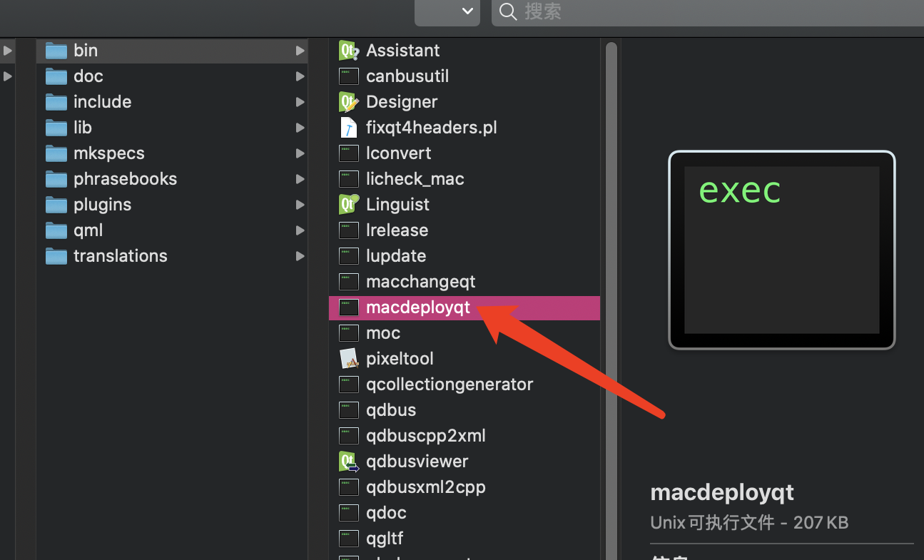Select the qml folder name
The image size is (924, 560).
(x=88, y=230)
